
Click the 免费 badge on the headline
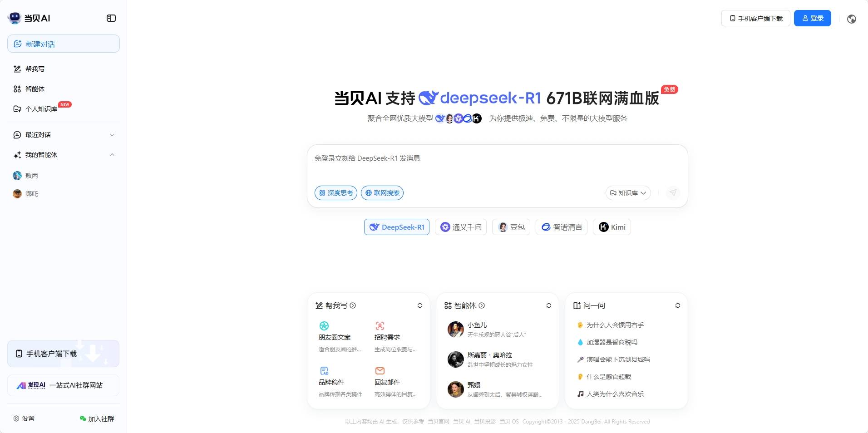pos(669,89)
